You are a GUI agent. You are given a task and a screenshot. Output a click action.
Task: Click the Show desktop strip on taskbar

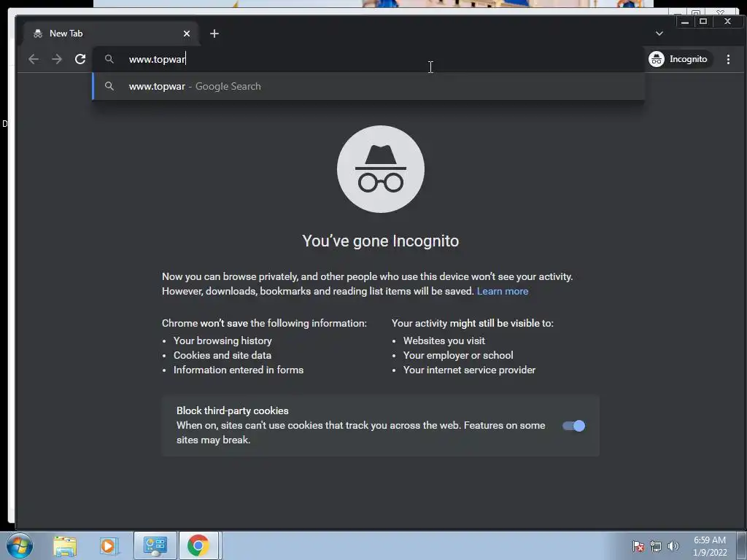pyautogui.click(x=742, y=545)
